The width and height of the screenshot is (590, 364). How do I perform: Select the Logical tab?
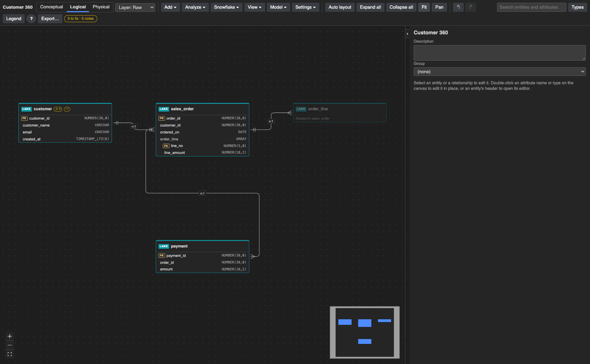point(78,7)
